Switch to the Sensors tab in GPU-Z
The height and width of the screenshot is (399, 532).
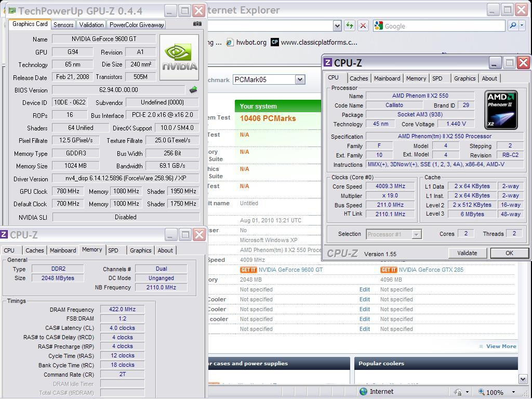click(x=63, y=25)
